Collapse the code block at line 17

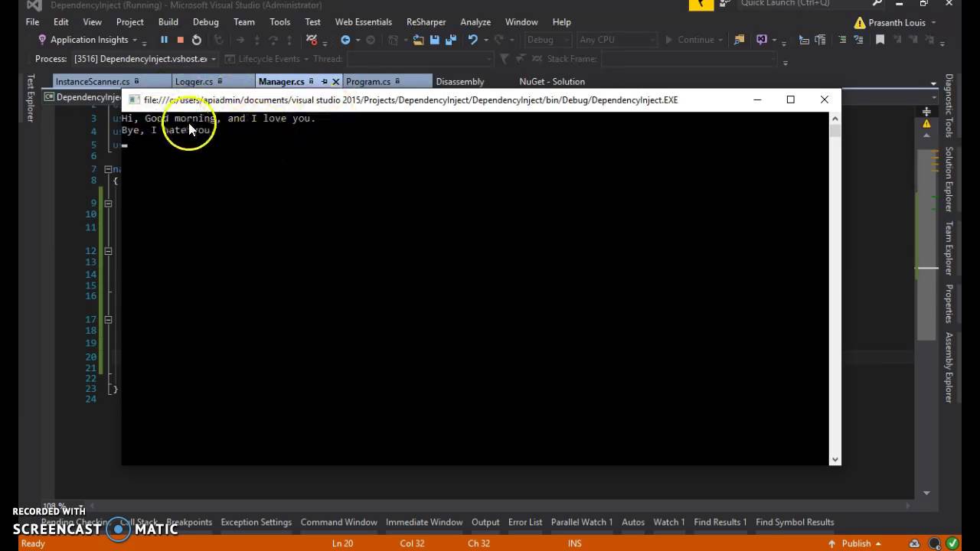pyautogui.click(x=108, y=319)
